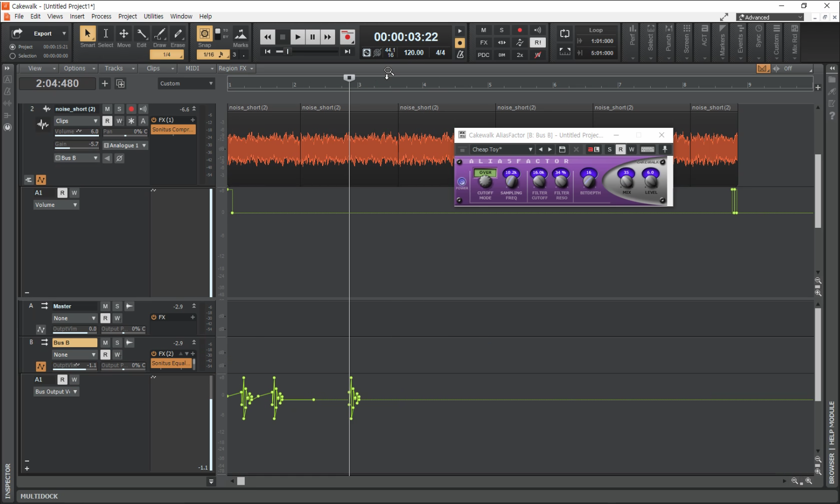The height and width of the screenshot is (504, 840).
Task: Choose the Select tool
Action: (x=105, y=34)
